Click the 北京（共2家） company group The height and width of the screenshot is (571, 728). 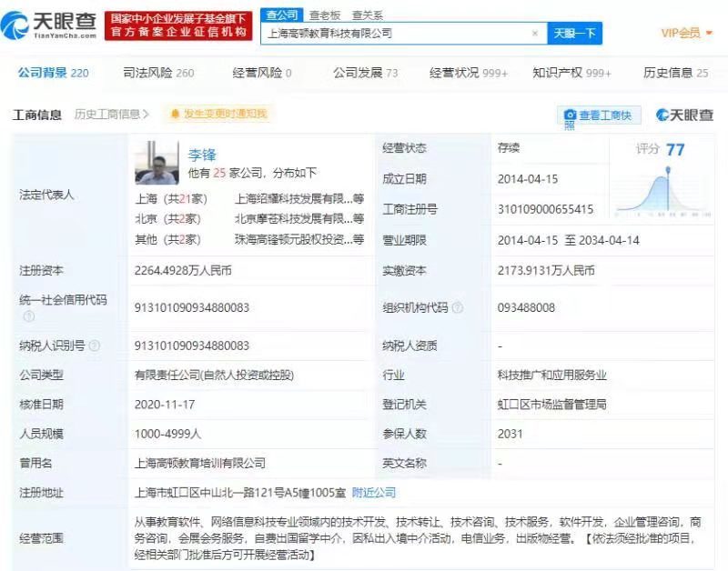167,219
